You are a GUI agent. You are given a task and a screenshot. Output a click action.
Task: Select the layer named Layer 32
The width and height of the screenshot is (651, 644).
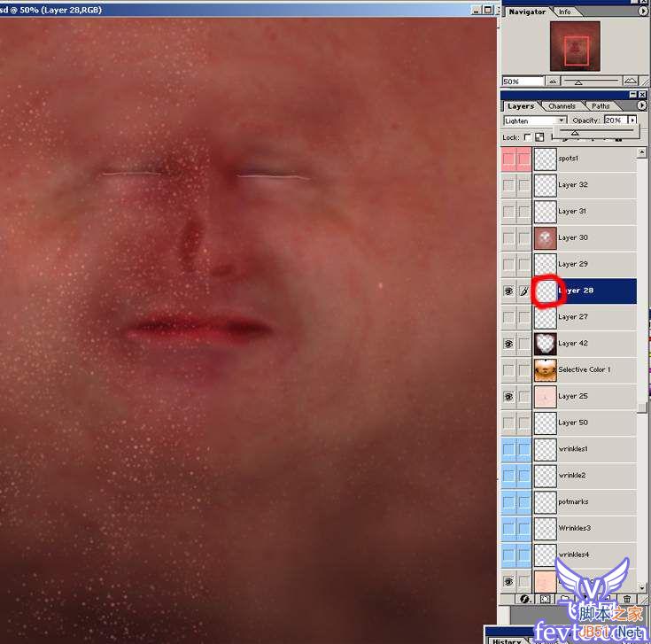pos(573,185)
